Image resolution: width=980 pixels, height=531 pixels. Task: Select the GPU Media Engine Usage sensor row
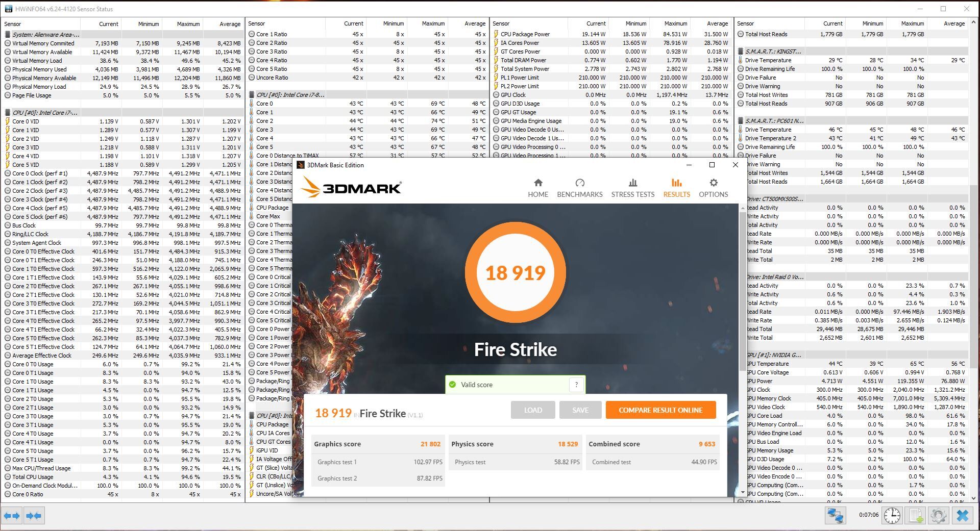tap(611, 121)
